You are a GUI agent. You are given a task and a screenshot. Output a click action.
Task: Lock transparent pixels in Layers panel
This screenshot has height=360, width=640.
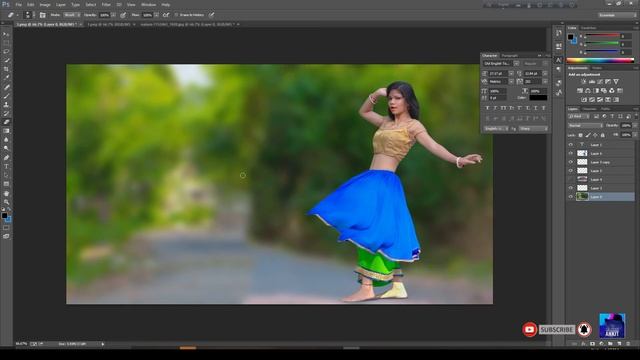tap(580, 135)
